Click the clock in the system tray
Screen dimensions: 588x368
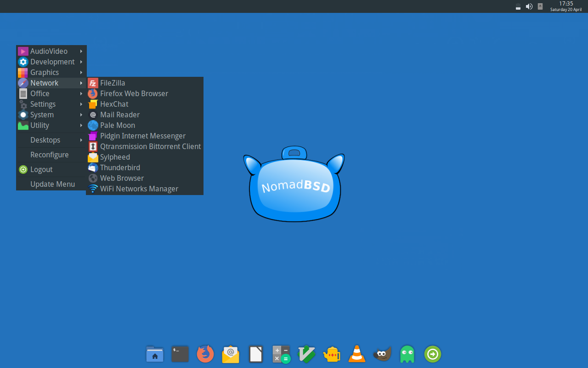pyautogui.click(x=565, y=6)
